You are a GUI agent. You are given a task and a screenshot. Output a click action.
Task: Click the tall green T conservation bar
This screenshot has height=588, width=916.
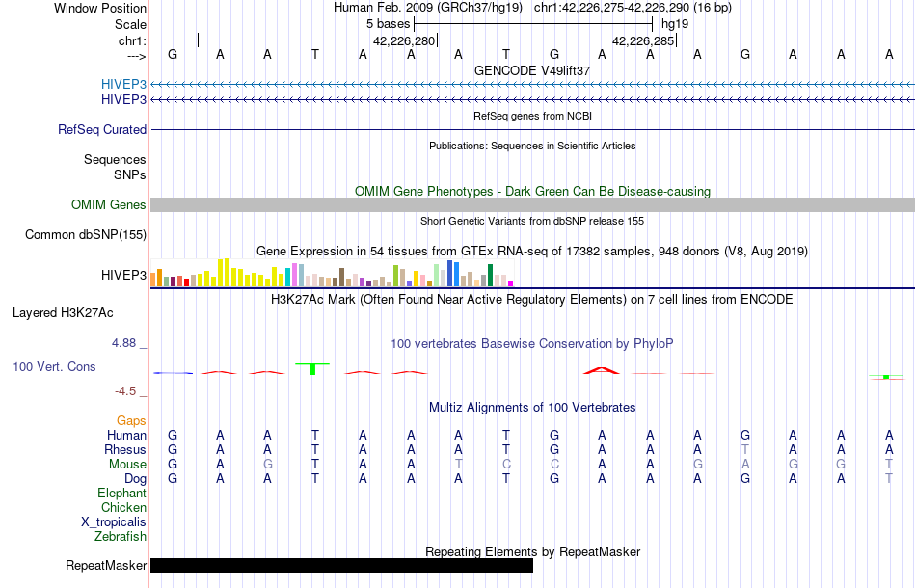coord(312,368)
